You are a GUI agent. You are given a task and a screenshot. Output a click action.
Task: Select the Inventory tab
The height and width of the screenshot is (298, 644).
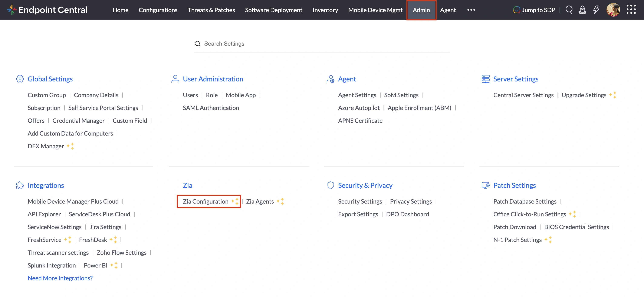(325, 10)
